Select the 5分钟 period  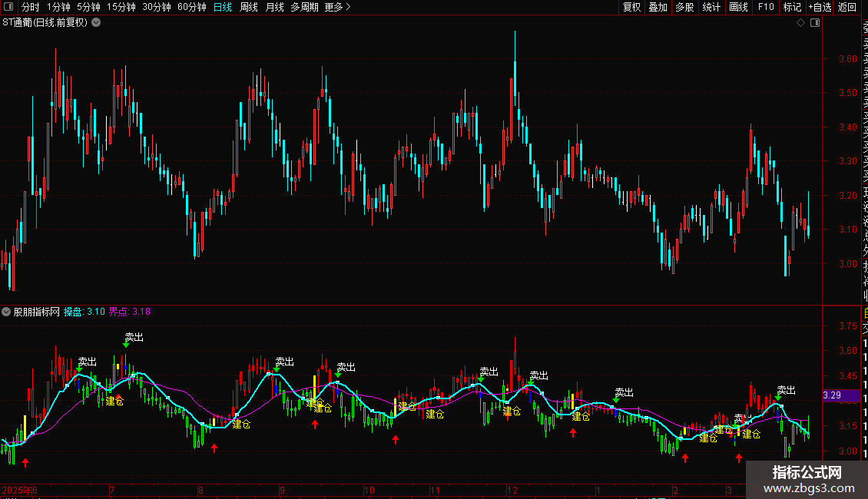point(88,7)
